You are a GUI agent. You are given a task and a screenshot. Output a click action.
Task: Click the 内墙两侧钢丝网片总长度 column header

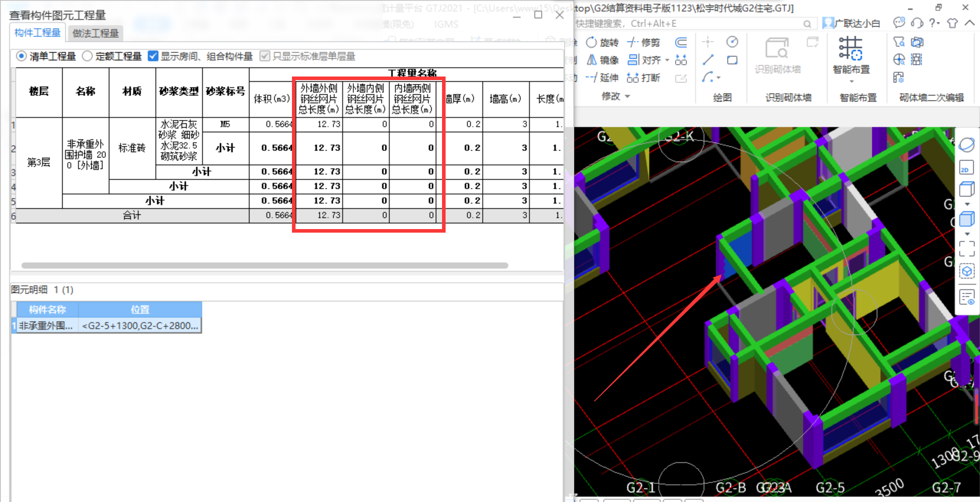tap(412, 99)
